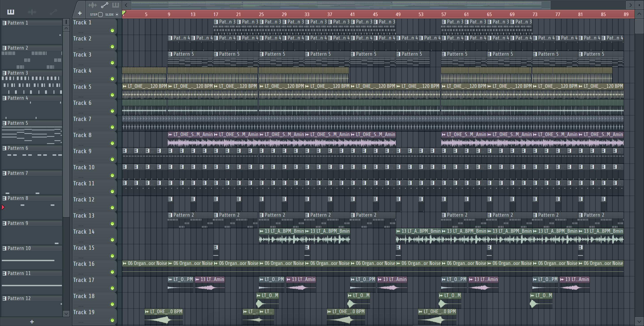Viewport: 644px width, 326px height.
Task: Click the Track 18 header label
Action: [x=84, y=296]
